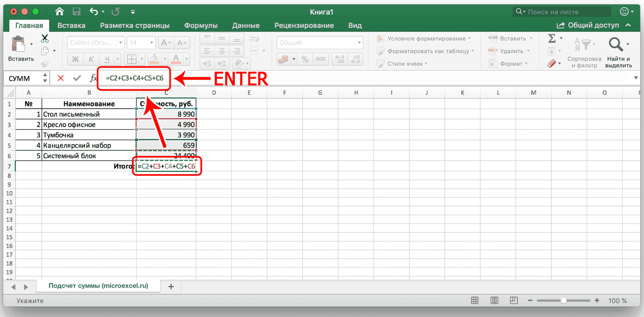Open the Формулы ribbon tab
Screen dimensions: 644x317
click(x=201, y=25)
